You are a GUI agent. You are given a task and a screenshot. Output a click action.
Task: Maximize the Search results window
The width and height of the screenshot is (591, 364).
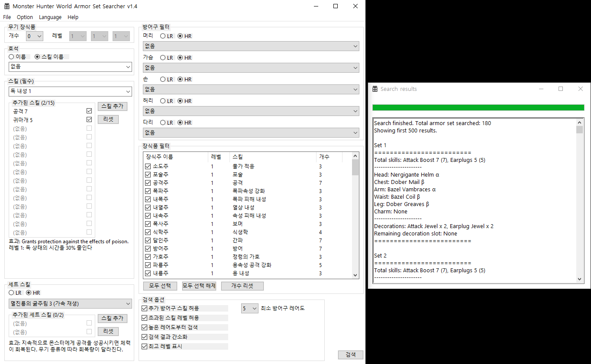(x=561, y=89)
